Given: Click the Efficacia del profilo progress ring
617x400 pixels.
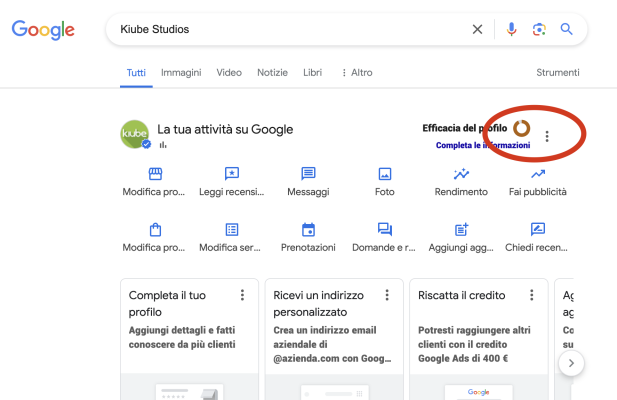Looking at the screenshot, I should tap(522, 128).
